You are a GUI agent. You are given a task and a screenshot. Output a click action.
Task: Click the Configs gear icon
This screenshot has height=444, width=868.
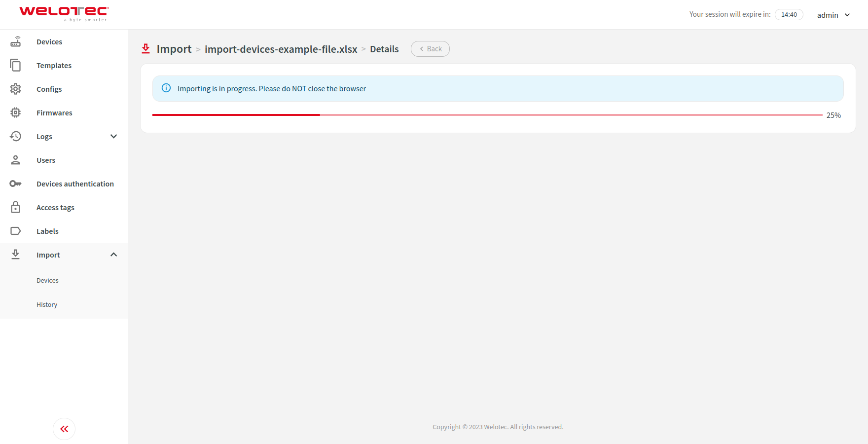tap(16, 89)
